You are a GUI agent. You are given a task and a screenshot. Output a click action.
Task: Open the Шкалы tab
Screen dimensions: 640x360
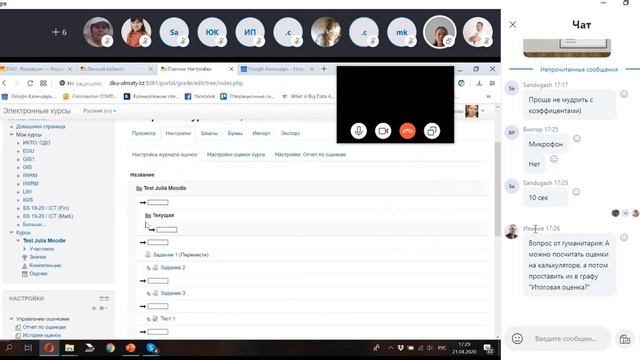[x=209, y=133]
